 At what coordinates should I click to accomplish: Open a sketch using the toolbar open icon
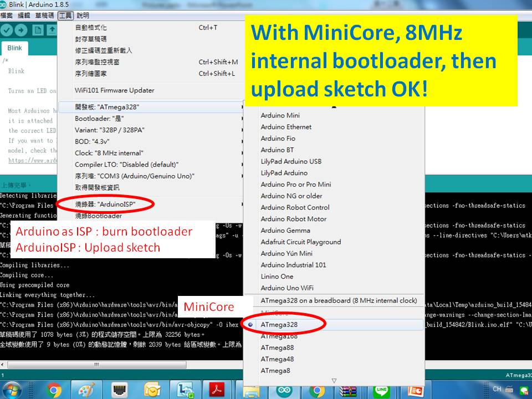52,30
